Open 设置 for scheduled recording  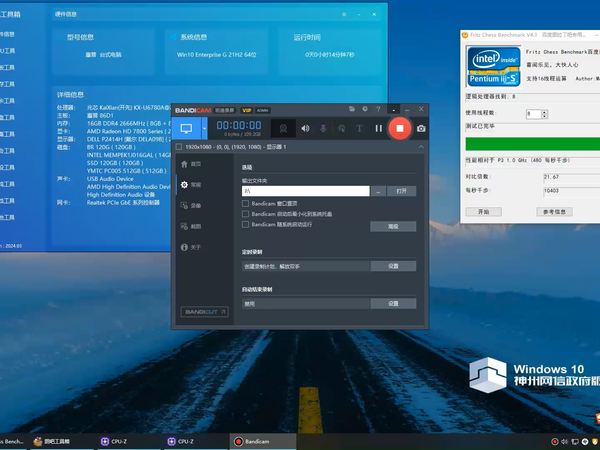pyautogui.click(x=393, y=266)
